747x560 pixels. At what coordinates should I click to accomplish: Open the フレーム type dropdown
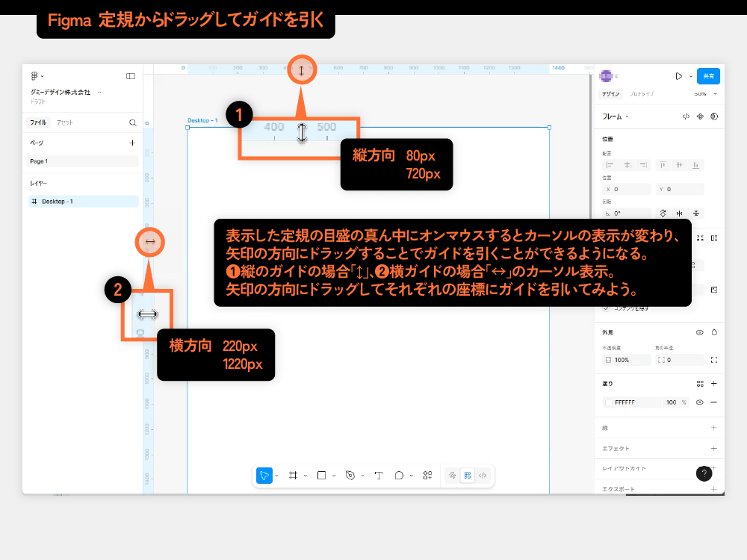tap(616, 116)
